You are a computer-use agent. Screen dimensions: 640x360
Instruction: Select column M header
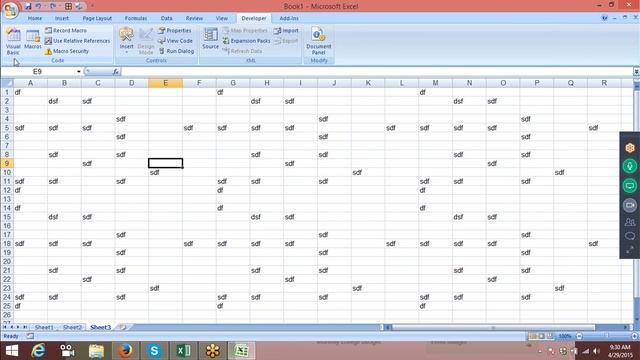[436, 83]
